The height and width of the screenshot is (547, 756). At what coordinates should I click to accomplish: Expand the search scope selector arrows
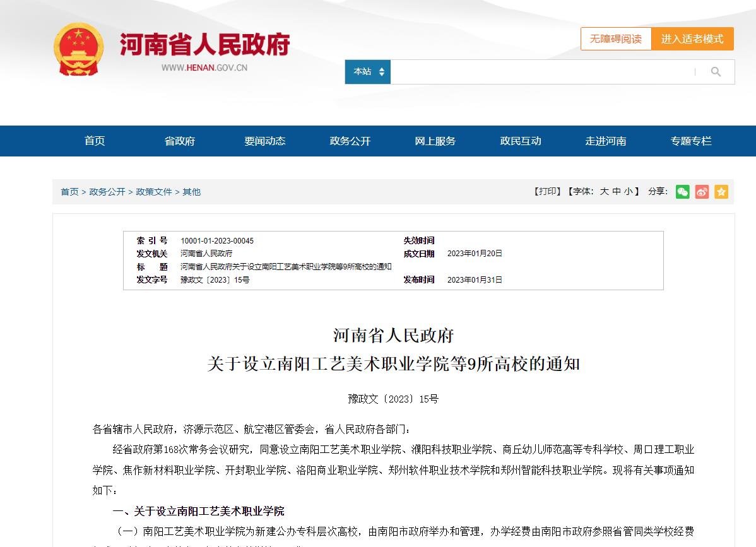[x=382, y=71]
